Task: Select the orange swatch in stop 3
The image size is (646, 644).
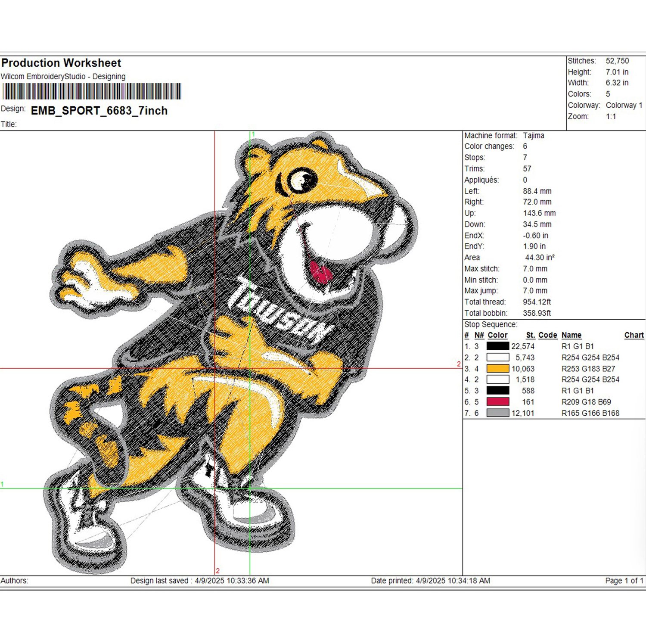Action: (x=498, y=368)
